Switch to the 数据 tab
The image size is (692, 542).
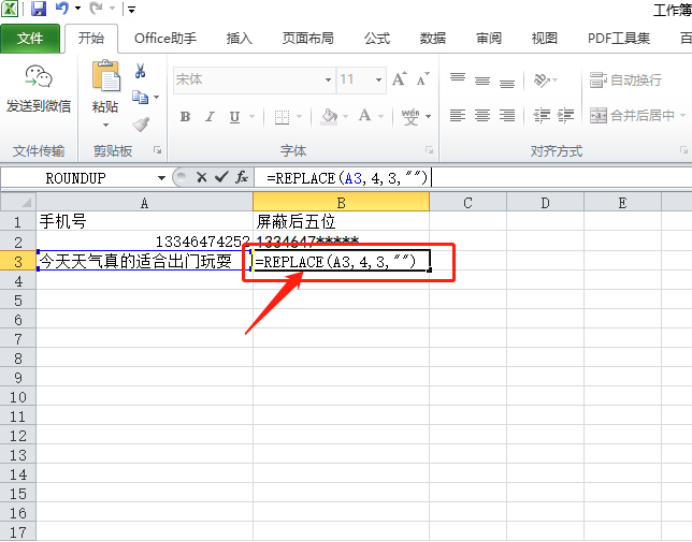tap(432, 38)
